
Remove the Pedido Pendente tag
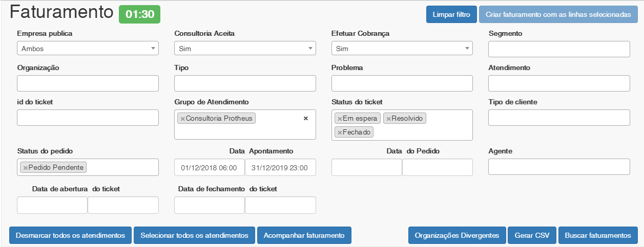(25, 167)
